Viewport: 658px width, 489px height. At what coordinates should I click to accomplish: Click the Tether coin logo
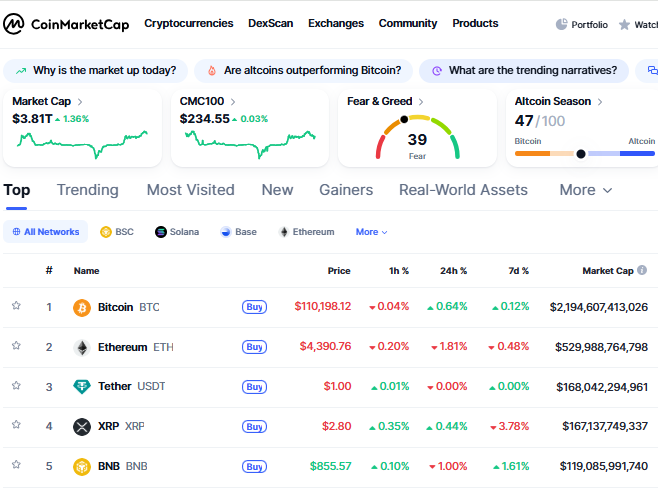pyautogui.click(x=82, y=387)
